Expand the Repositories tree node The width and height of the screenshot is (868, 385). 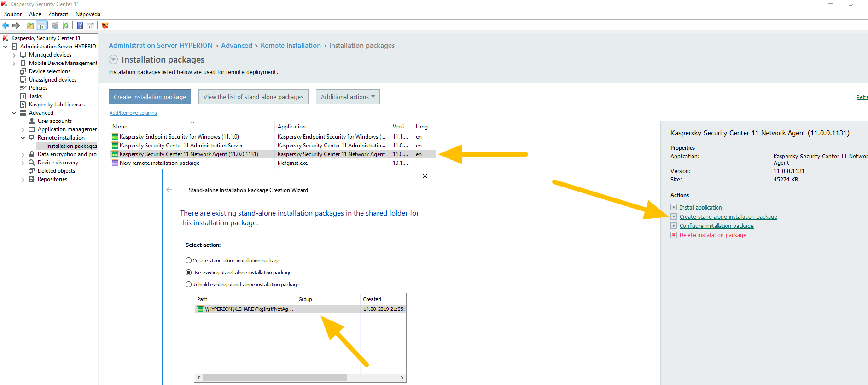click(x=23, y=180)
